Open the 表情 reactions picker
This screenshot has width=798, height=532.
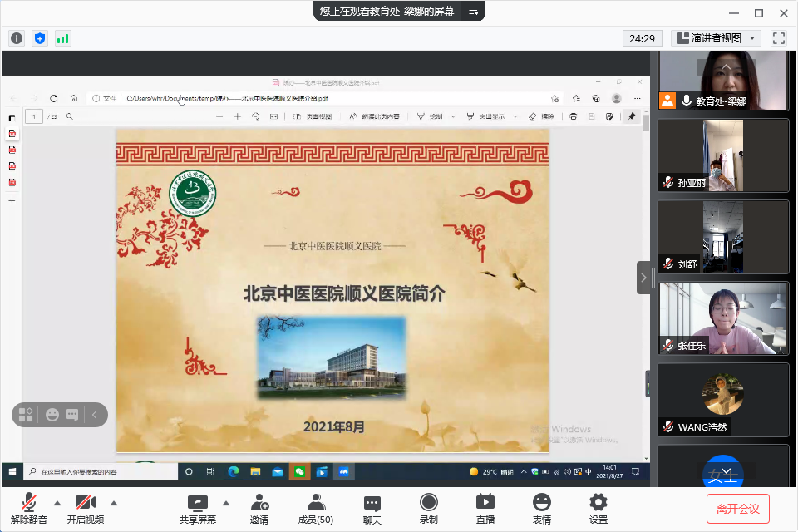coord(541,509)
